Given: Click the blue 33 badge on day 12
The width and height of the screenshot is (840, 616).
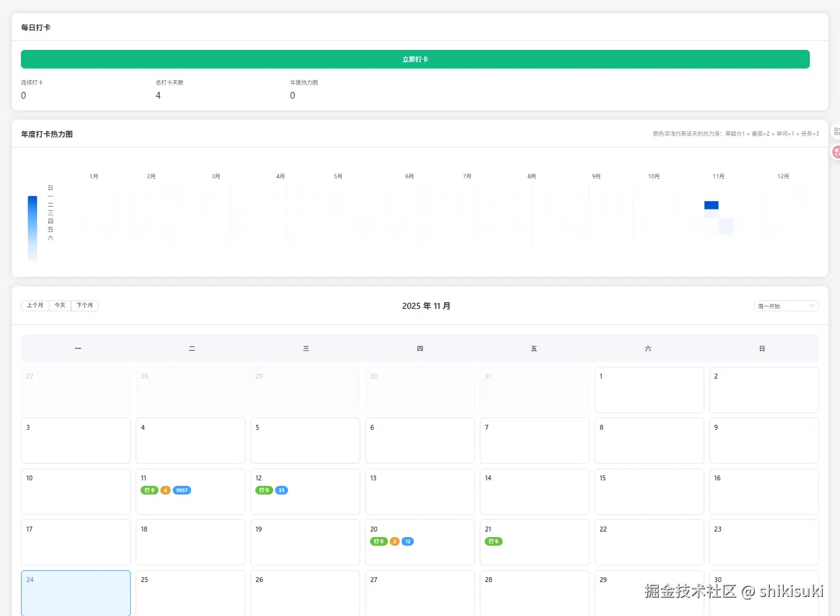Looking at the screenshot, I should click(x=281, y=490).
